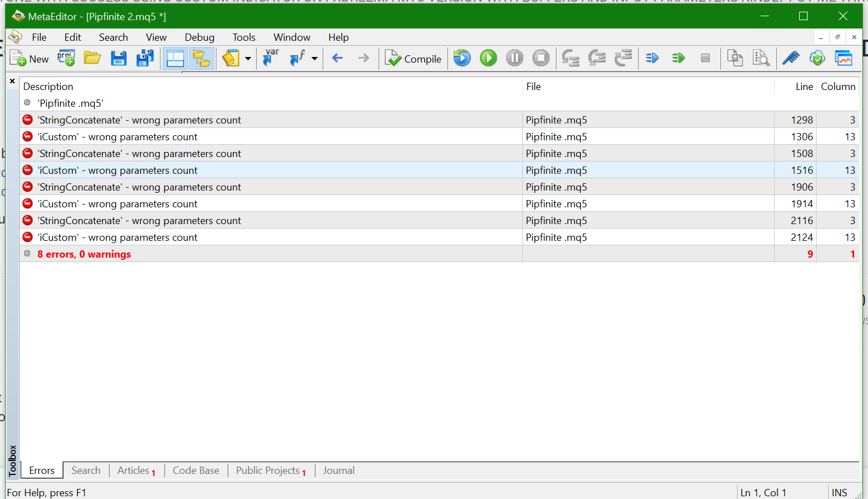Sort errors by the Description column header
The image size is (868, 499).
271,87
